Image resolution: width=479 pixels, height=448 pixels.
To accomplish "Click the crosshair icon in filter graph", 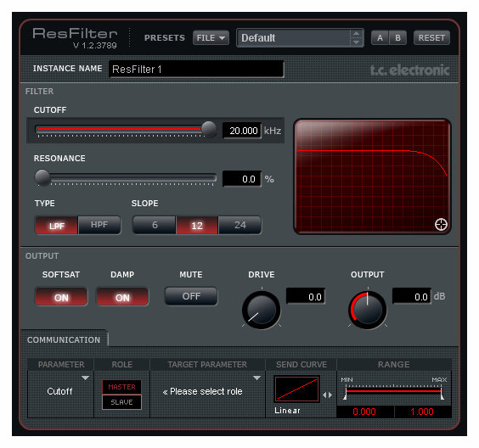I will (x=441, y=224).
